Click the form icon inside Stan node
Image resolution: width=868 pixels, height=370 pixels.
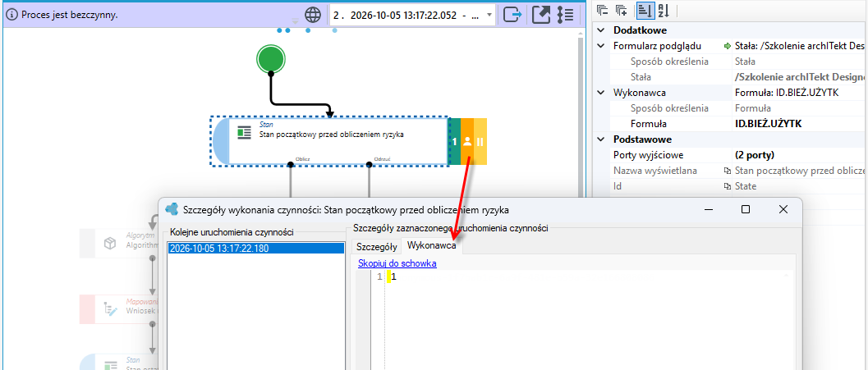244,133
